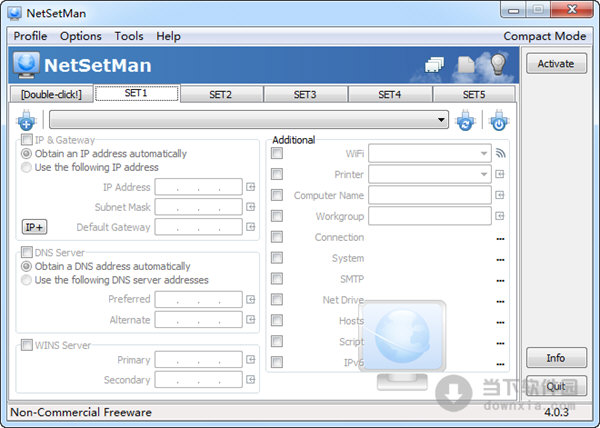The height and width of the screenshot is (428, 600).
Task: Open the Profile menu
Action: pyautogui.click(x=30, y=36)
